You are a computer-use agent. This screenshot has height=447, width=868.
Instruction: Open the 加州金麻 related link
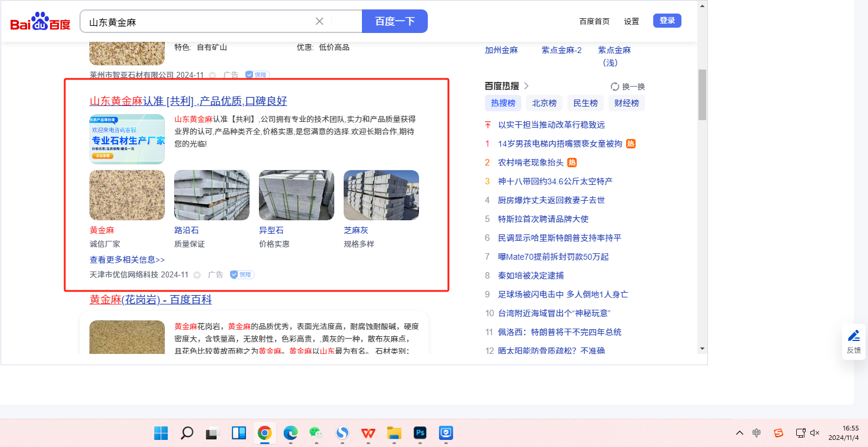[501, 50]
